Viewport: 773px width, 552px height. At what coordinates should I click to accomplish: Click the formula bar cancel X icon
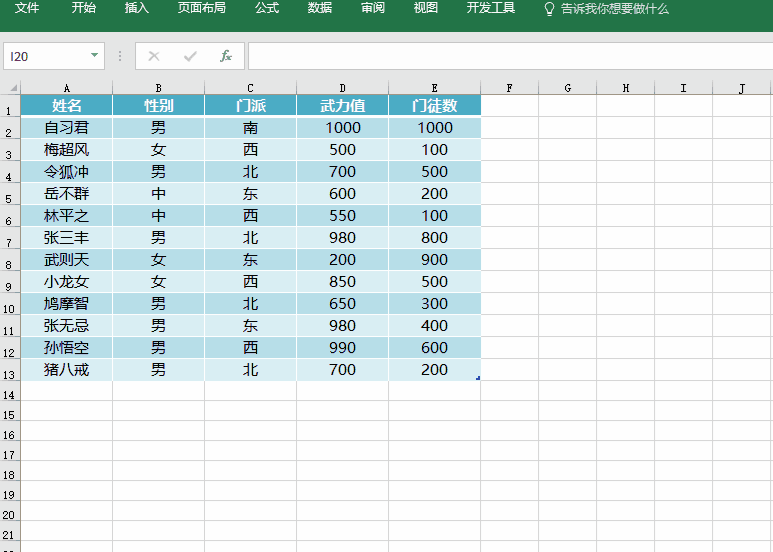pyautogui.click(x=154, y=56)
